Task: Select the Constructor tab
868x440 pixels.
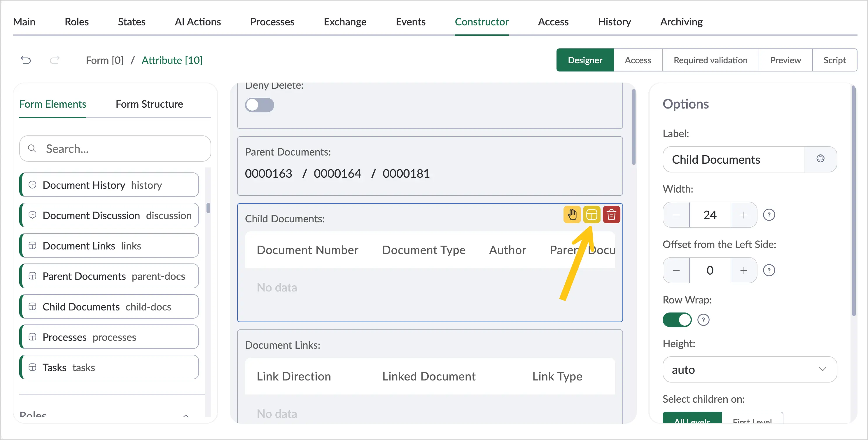Action: point(481,22)
